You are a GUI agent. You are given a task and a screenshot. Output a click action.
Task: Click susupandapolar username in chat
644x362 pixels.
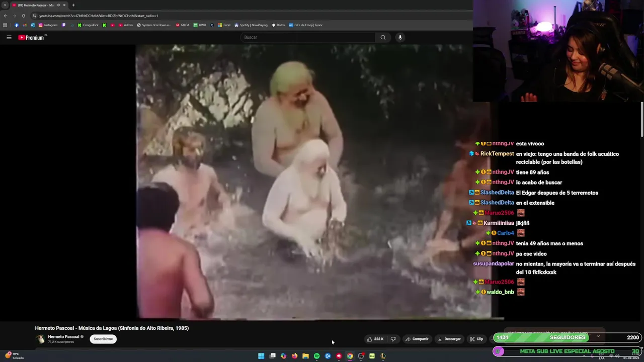[x=494, y=264]
